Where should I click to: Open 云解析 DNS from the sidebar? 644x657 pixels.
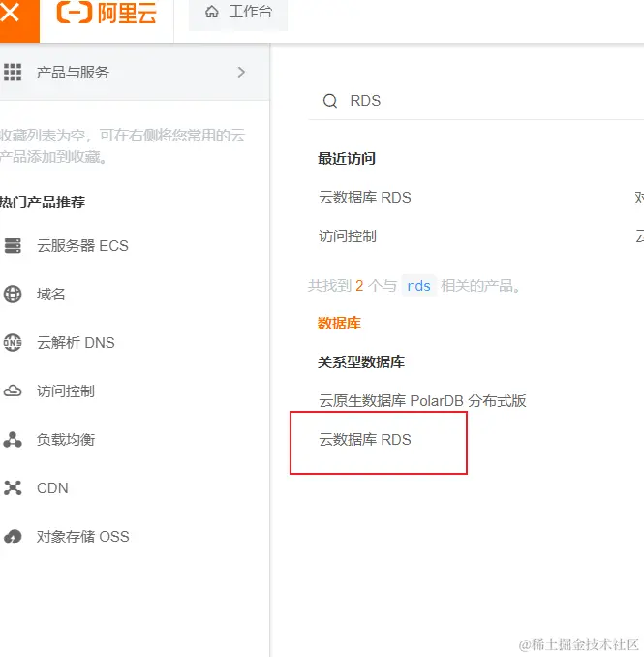point(76,343)
